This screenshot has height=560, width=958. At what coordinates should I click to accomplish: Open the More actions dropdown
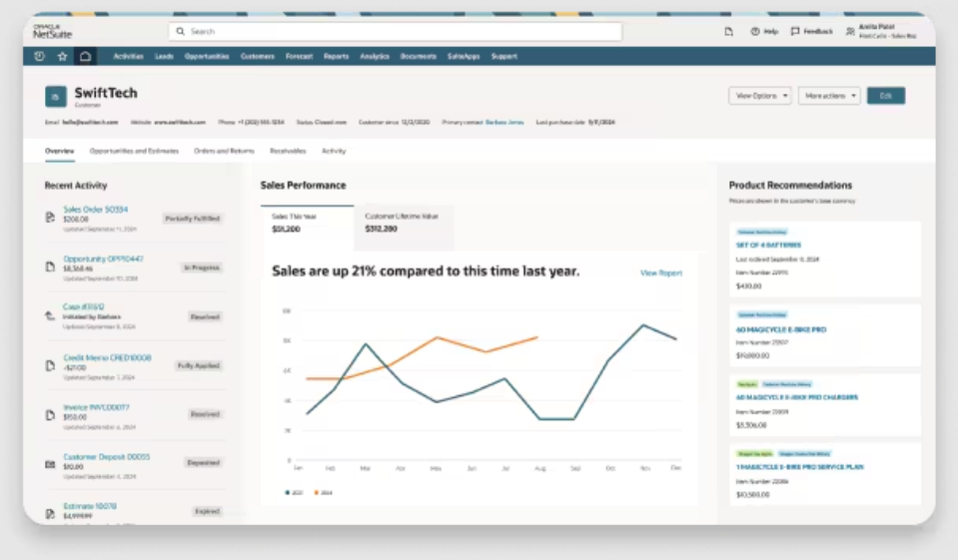[829, 96]
